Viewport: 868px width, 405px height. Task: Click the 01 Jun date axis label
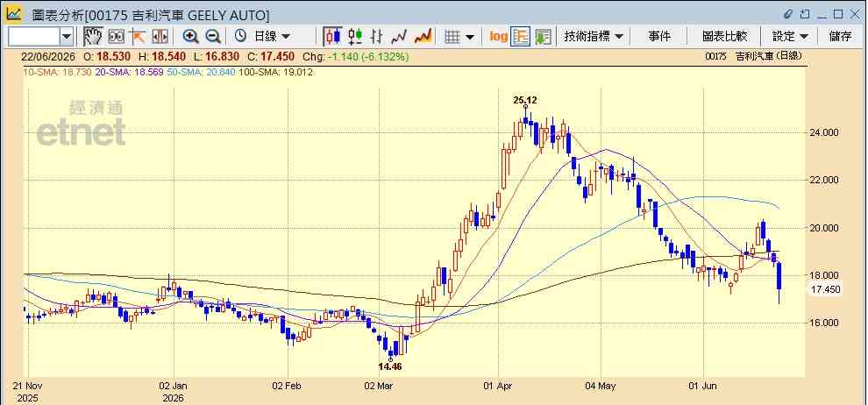coord(703,385)
